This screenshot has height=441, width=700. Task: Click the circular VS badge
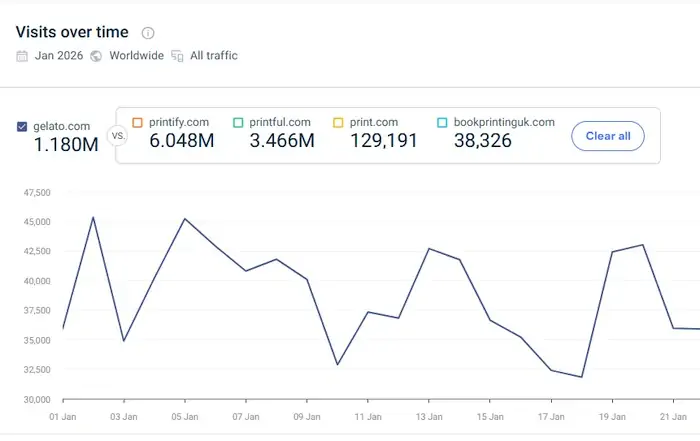coord(118,135)
